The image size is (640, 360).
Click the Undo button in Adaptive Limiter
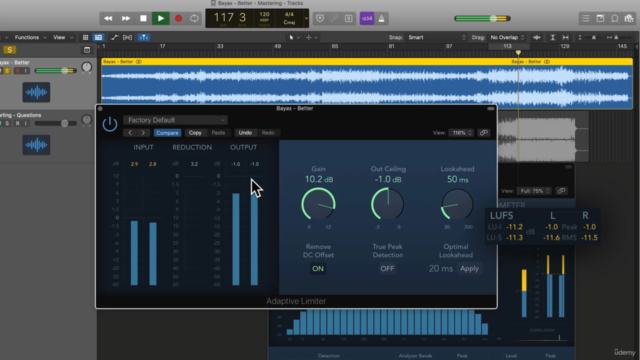point(245,133)
